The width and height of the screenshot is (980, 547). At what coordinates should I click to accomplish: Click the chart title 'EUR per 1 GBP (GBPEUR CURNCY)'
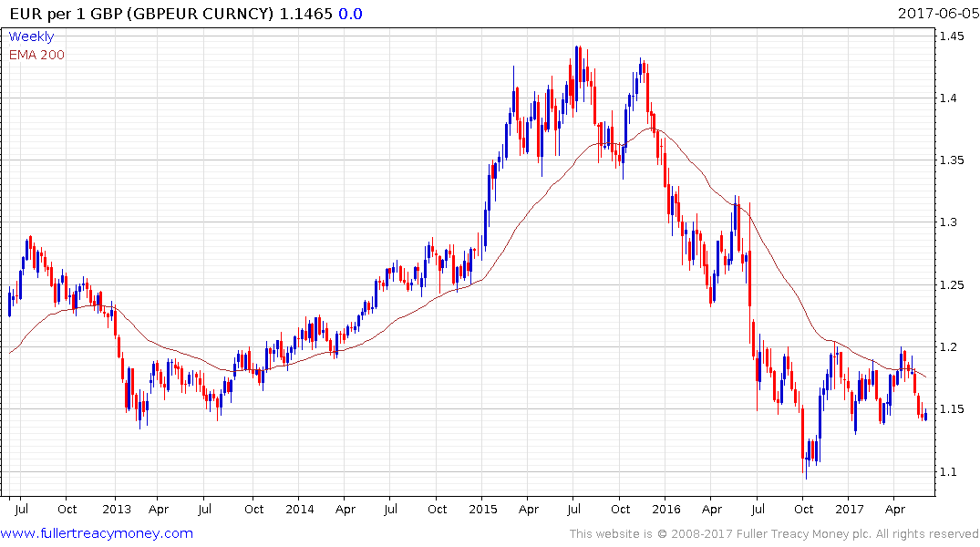point(142,14)
